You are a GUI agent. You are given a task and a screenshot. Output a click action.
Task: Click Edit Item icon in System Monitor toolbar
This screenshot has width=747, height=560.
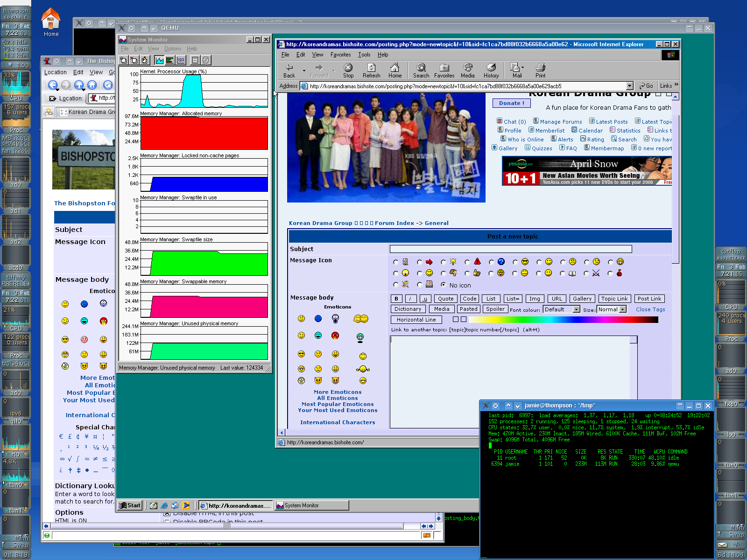145,60
